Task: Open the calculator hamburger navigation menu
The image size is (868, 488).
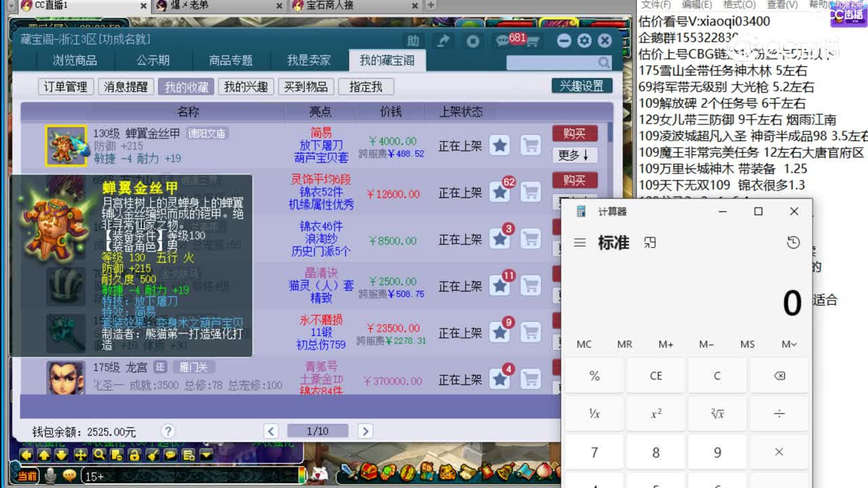Action: 580,242
